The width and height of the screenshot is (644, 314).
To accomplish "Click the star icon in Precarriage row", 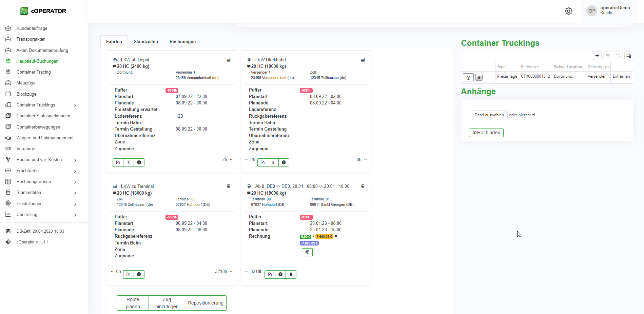I will 479,78.
